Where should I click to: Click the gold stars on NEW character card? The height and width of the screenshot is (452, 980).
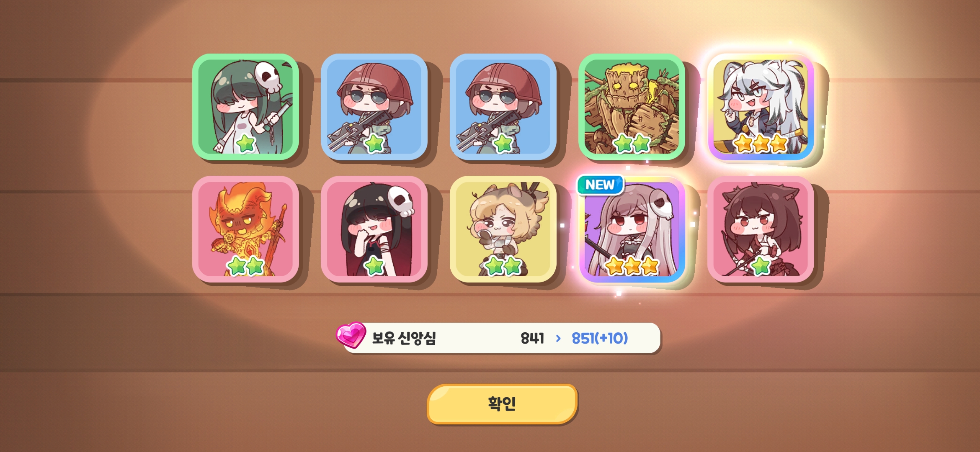point(632,266)
